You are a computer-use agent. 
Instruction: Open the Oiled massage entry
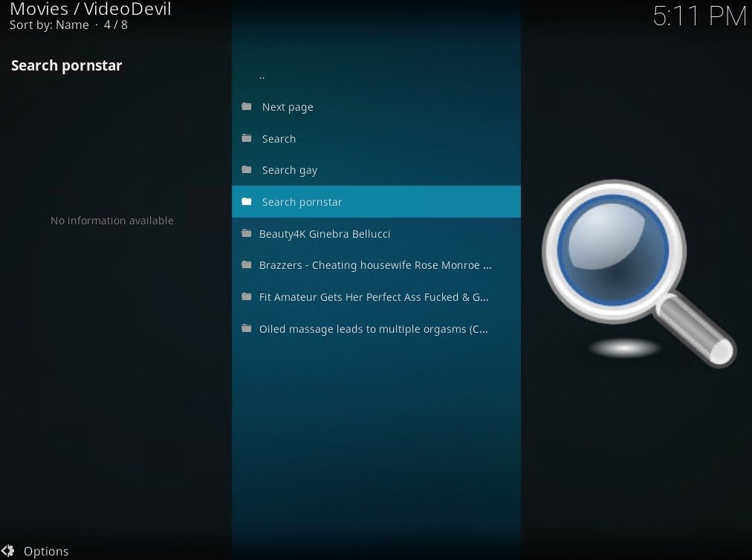373,329
